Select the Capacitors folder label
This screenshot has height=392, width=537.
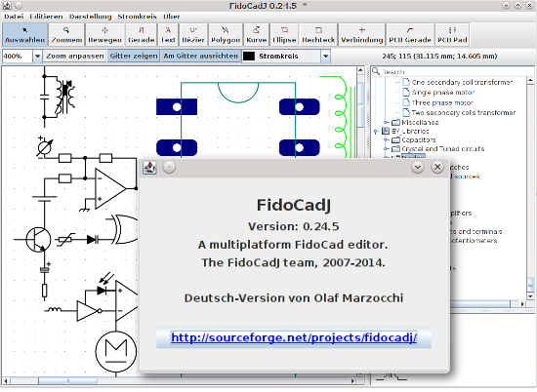(x=419, y=139)
